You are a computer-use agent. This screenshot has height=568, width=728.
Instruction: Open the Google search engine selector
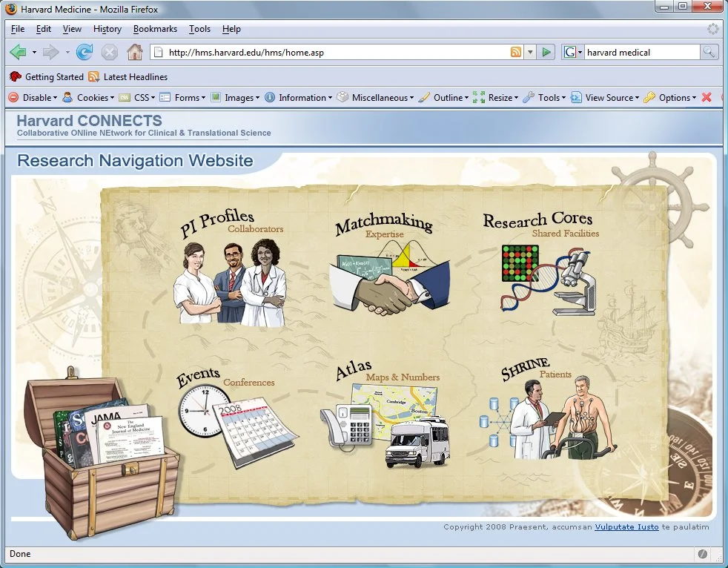[x=573, y=52]
